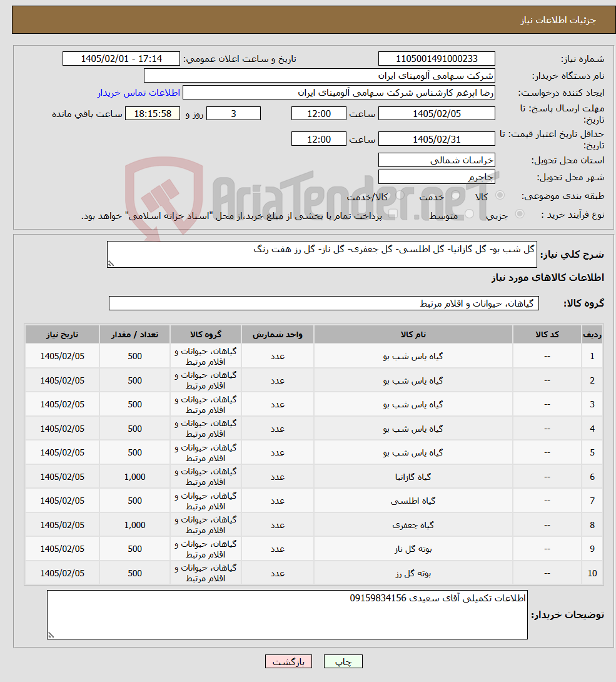The image size is (616, 682).
Task: Click the تعداد / مقدار column header
Action: 134,335
